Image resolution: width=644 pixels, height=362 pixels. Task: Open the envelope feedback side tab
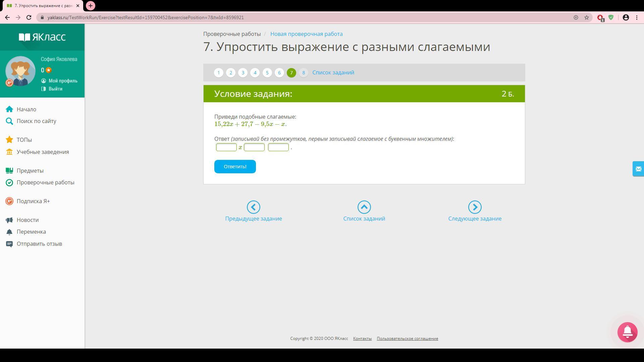click(x=638, y=169)
